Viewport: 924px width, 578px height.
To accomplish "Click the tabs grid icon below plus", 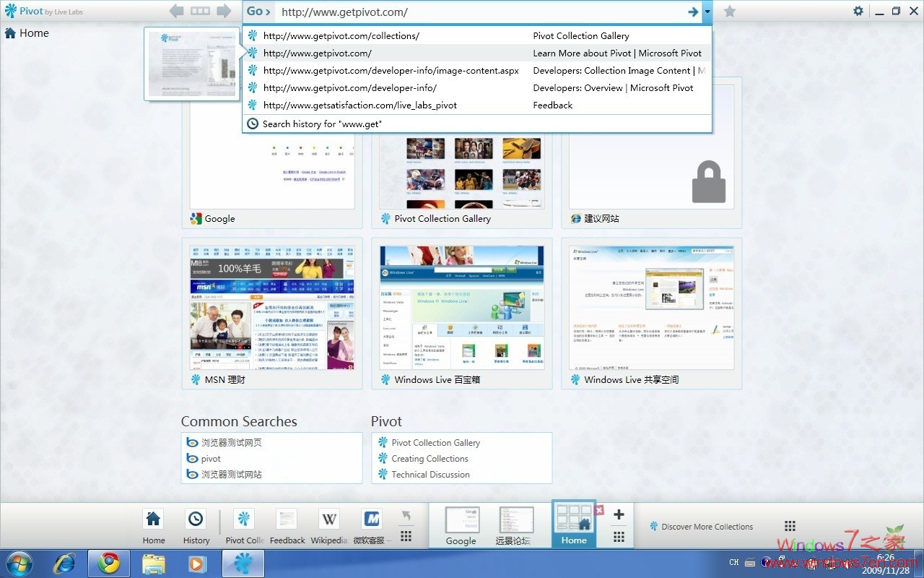I will 619,537.
